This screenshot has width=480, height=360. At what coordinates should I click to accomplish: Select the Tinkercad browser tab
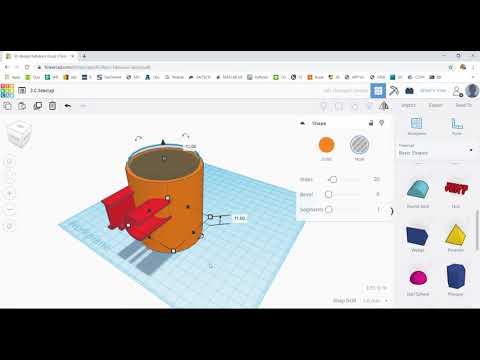[41, 56]
